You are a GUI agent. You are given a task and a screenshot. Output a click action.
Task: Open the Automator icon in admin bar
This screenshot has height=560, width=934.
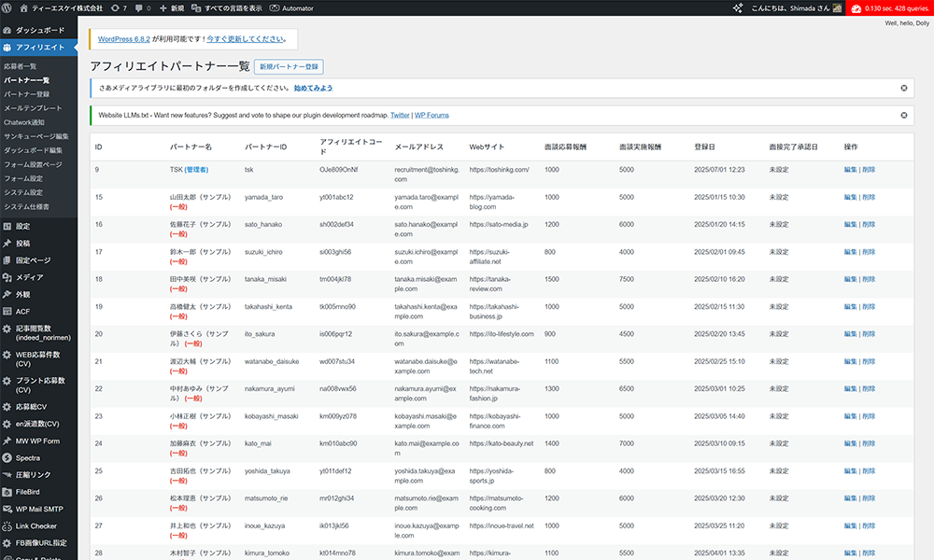[275, 8]
